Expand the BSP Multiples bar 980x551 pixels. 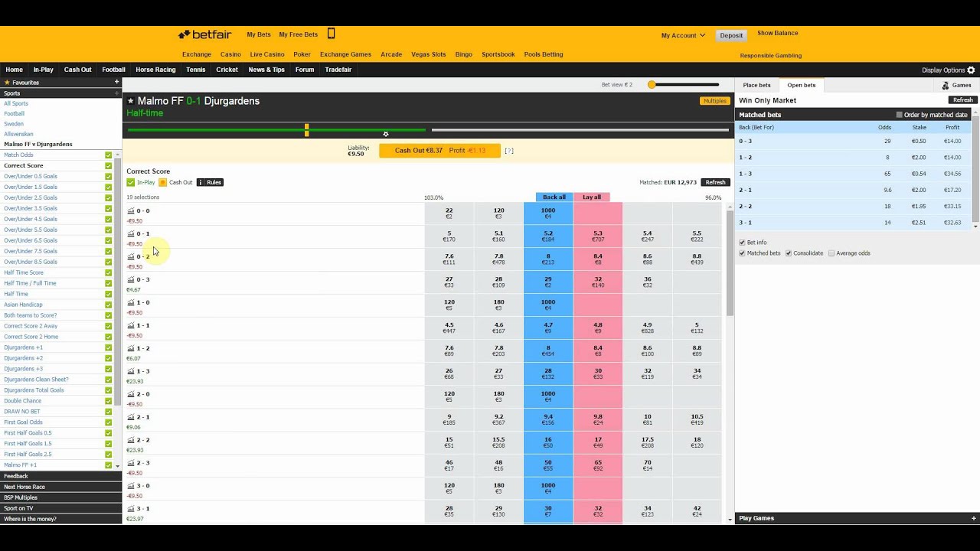pyautogui.click(x=60, y=497)
